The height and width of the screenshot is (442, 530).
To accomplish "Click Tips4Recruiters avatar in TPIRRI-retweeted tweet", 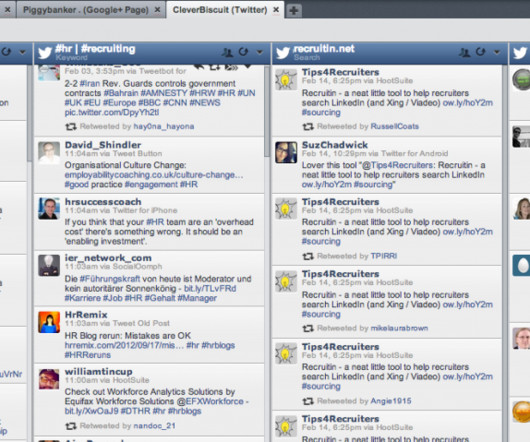I will [286, 209].
